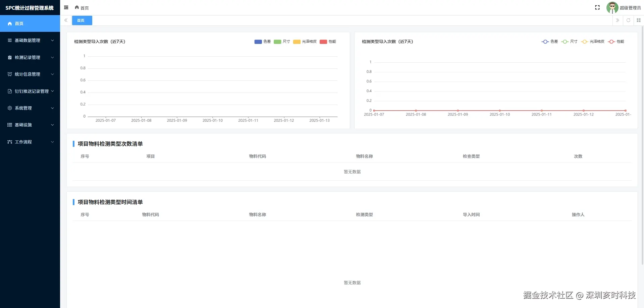Click the 2025-01-12 data point on line chart
The width and height of the screenshot is (644, 308).
(x=584, y=111)
